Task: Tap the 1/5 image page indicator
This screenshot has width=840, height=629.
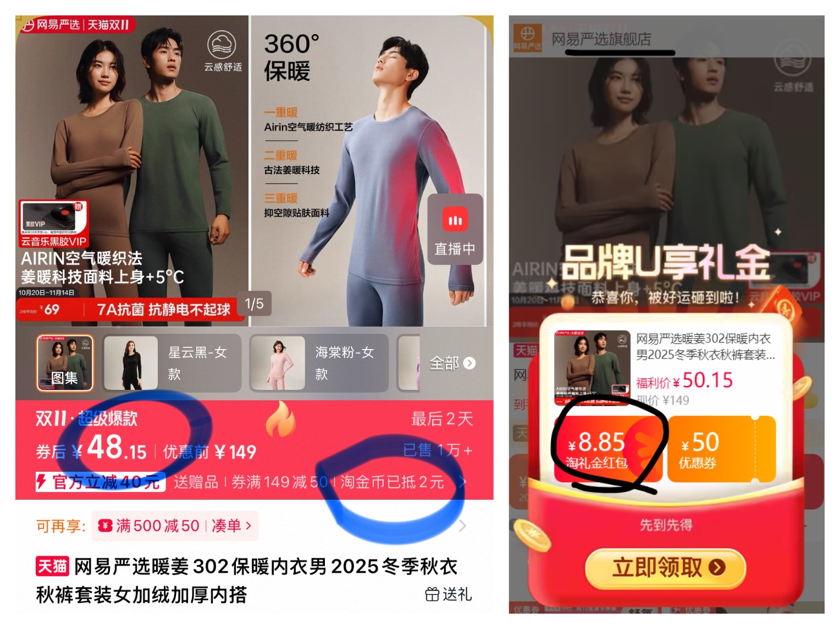Action: point(254,304)
